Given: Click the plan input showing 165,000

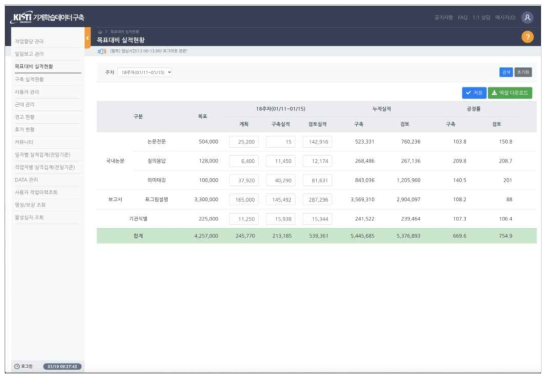Looking at the screenshot, I should click(244, 200).
